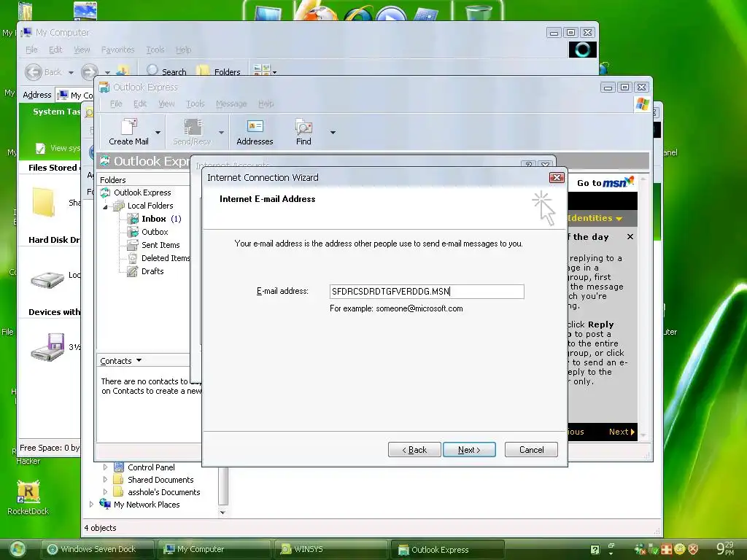Open the Create Mail dropdown arrow

[x=158, y=133]
